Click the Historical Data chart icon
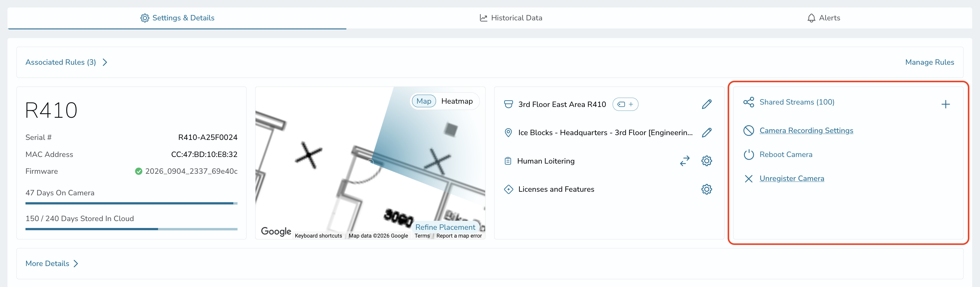 click(x=483, y=18)
